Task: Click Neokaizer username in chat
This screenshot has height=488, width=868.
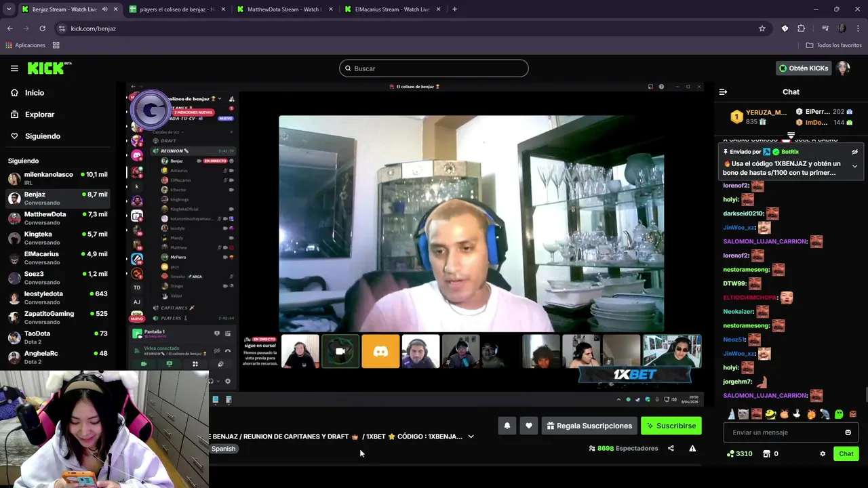Action: point(738,312)
